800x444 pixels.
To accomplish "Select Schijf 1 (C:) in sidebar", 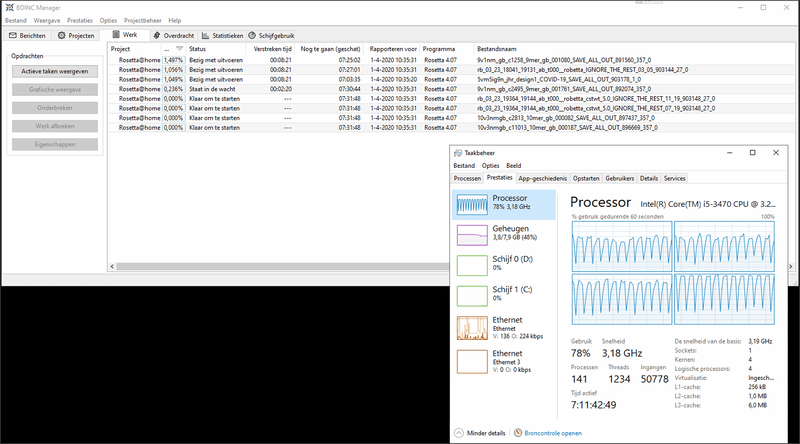I will tap(504, 295).
